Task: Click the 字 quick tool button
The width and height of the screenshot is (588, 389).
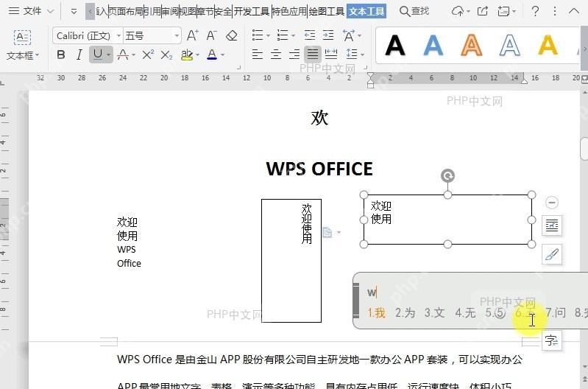Action: [552, 340]
